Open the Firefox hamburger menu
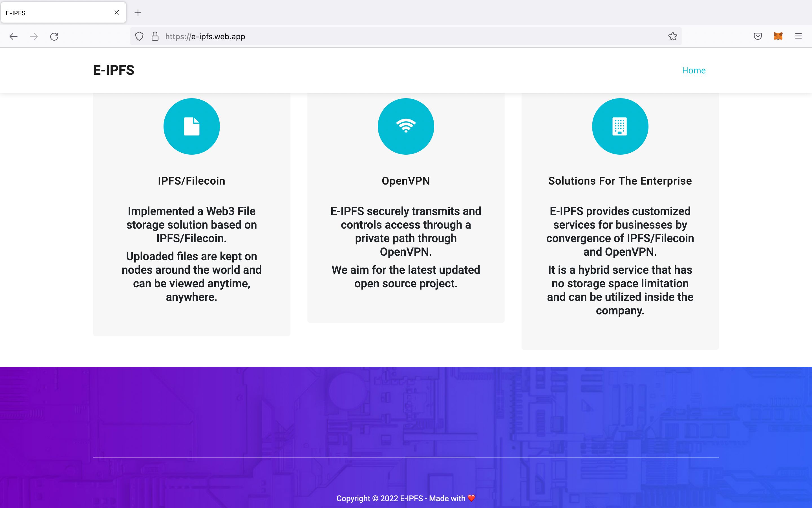812x508 pixels. (798, 36)
